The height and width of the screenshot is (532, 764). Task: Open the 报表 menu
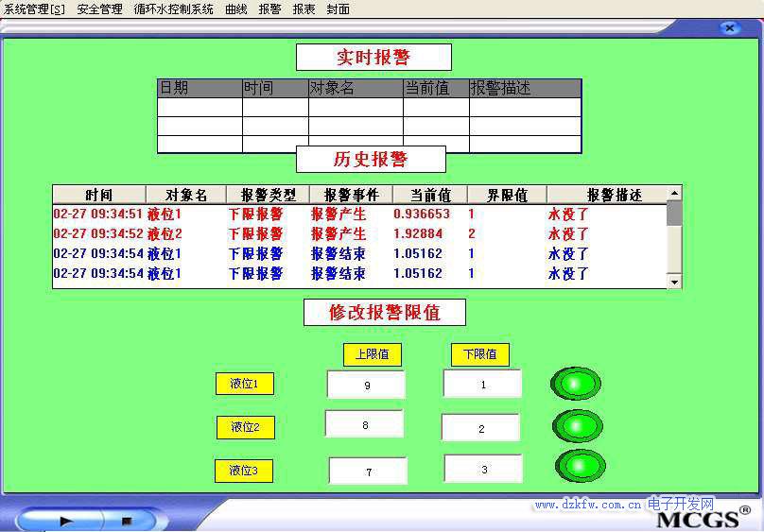click(304, 9)
